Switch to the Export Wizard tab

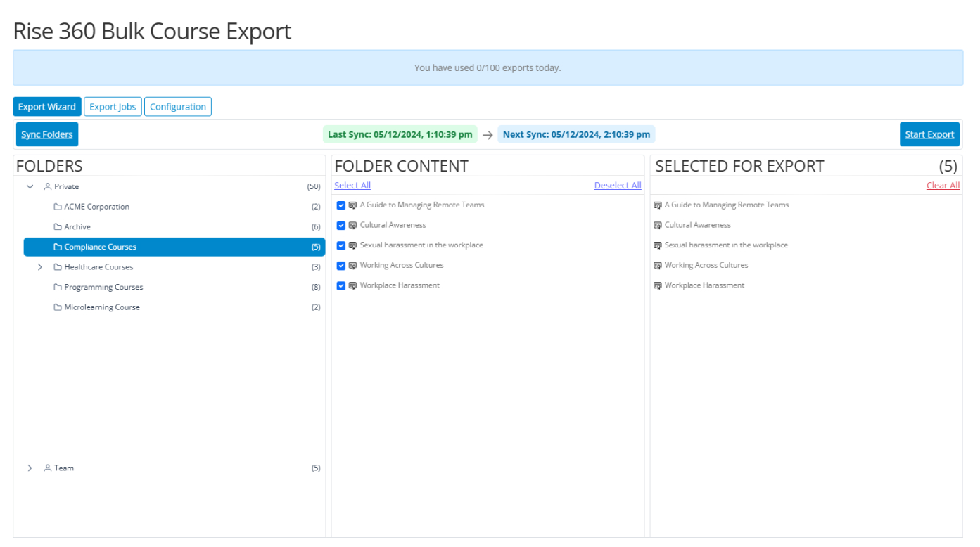coord(47,107)
